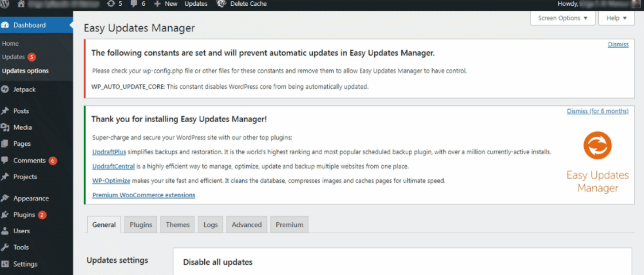The height and width of the screenshot is (275, 644).
Task: Click the WP_AUTO_UPDATE_CORE constant text
Action: pos(128,87)
